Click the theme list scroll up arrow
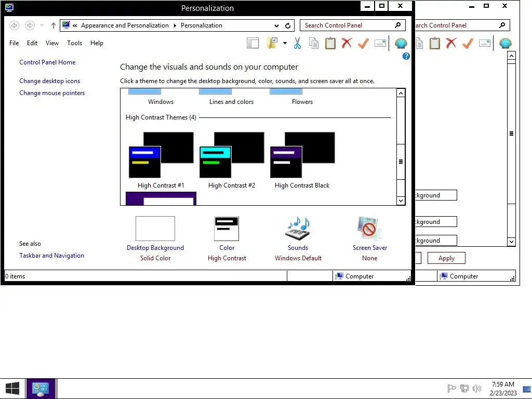This screenshot has height=399, width=532. click(401, 94)
